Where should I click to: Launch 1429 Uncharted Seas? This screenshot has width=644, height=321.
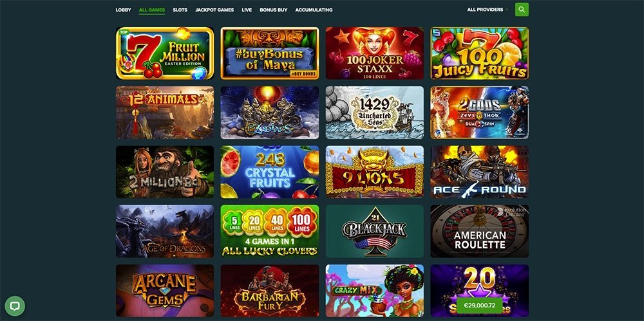[375, 113]
